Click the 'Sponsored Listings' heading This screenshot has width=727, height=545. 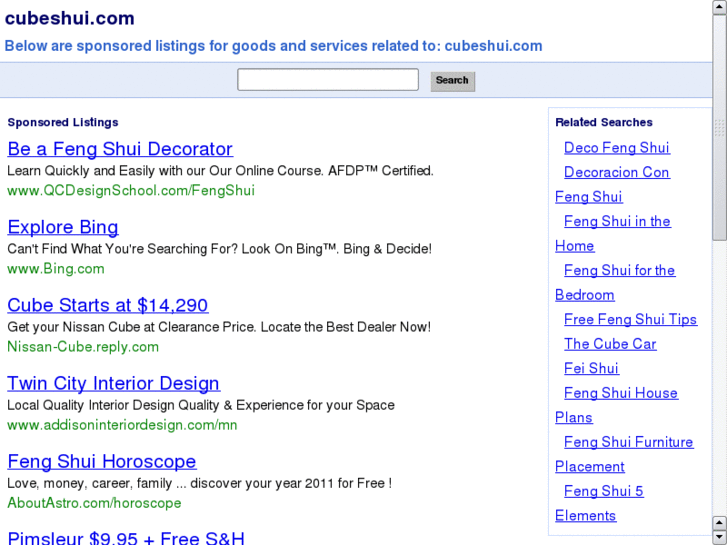pyautogui.click(x=63, y=122)
